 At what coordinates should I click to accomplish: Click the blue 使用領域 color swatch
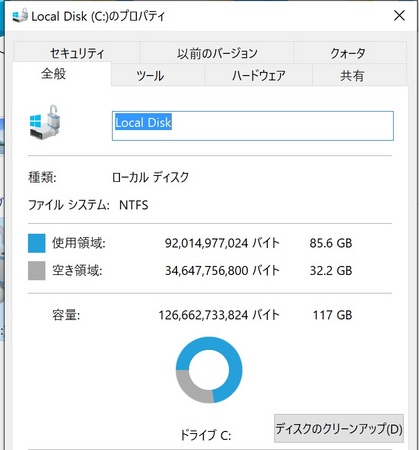coord(37,243)
